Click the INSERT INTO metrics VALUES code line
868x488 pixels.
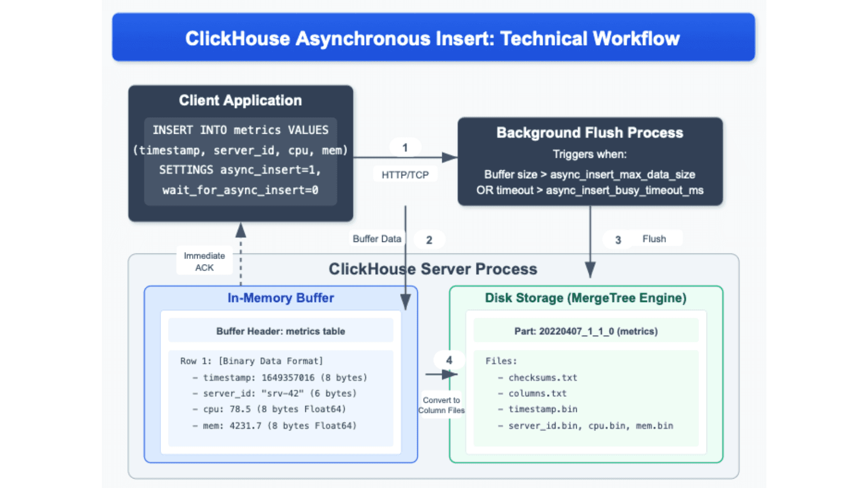point(240,130)
